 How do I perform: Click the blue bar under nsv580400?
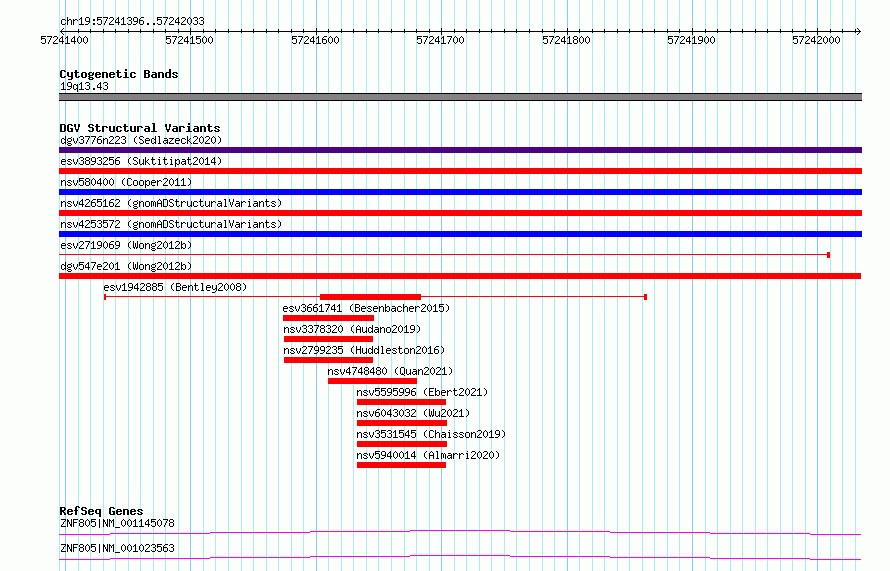460,192
